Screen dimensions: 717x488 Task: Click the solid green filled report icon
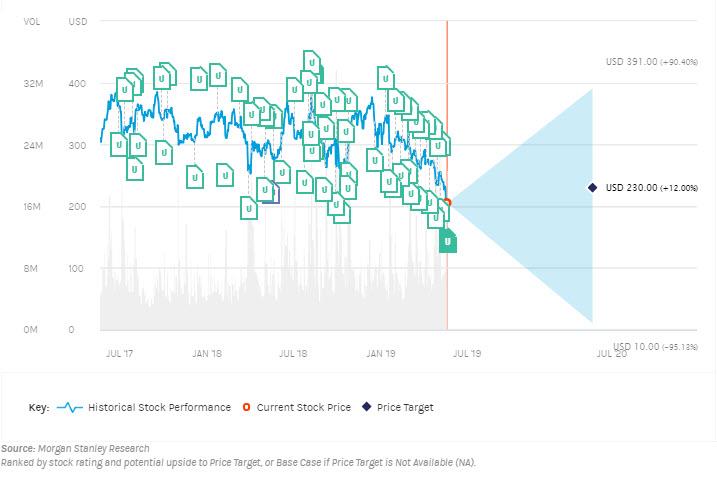tap(448, 241)
